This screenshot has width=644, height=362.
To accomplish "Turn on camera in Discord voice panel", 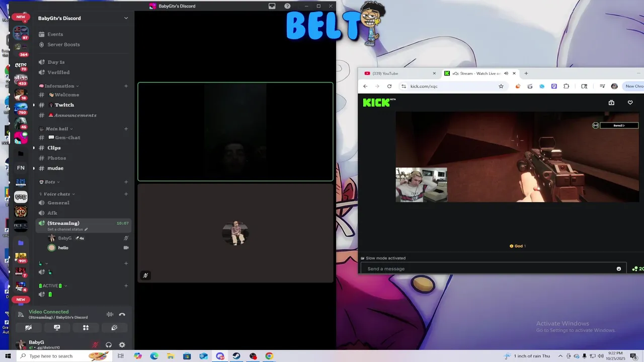I will 28,328.
